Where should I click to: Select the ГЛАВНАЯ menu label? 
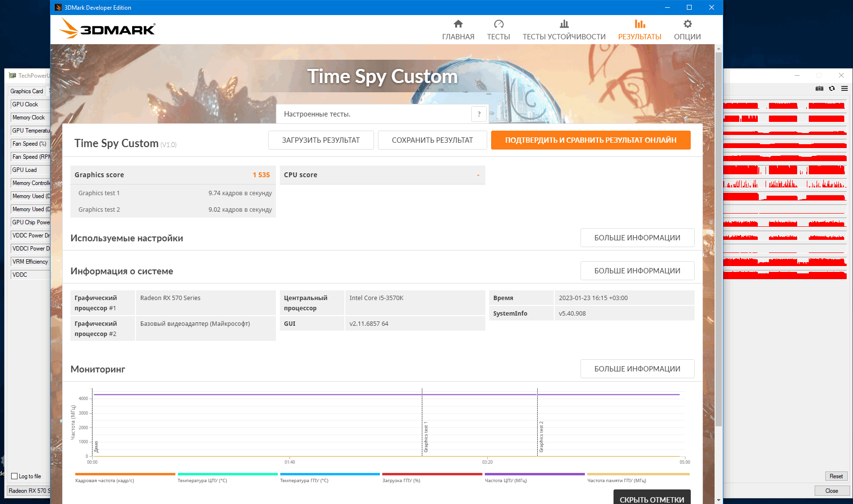click(x=458, y=37)
